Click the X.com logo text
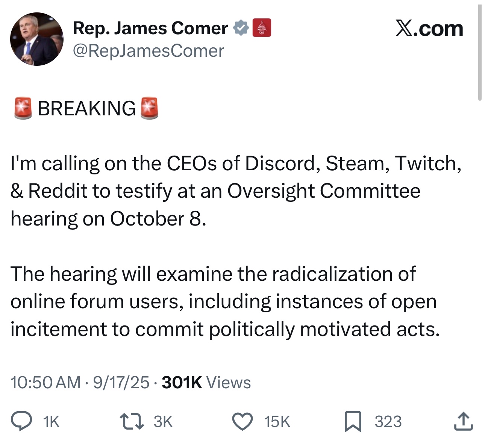This screenshot has height=448, width=485. (x=429, y=29)
